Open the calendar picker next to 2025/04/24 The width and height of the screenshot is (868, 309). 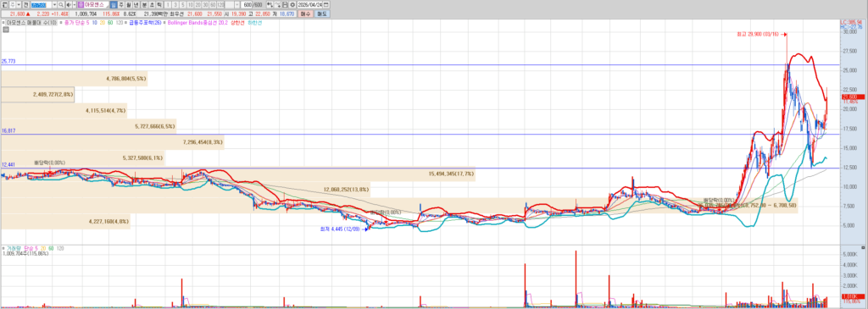(326, 4)
